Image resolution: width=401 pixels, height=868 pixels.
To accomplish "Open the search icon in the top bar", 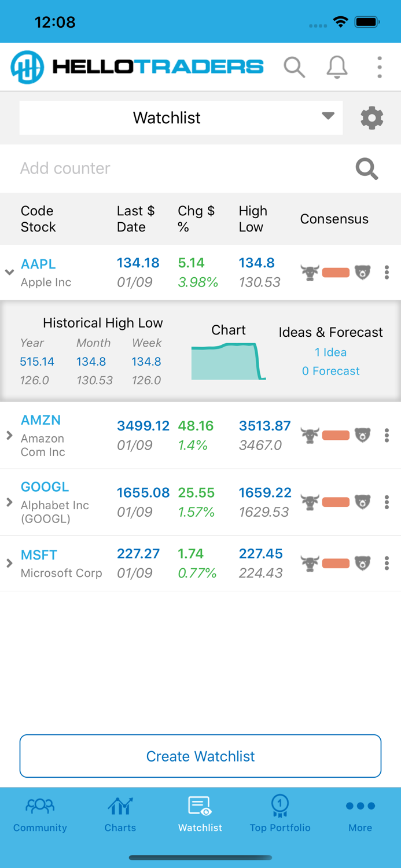I will pos(295,67).
